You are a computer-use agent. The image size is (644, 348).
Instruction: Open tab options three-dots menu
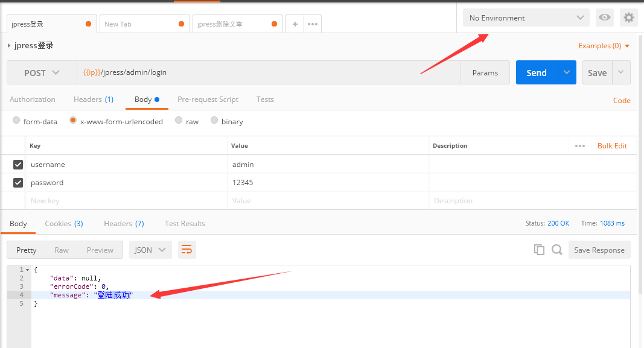point(313,24)
